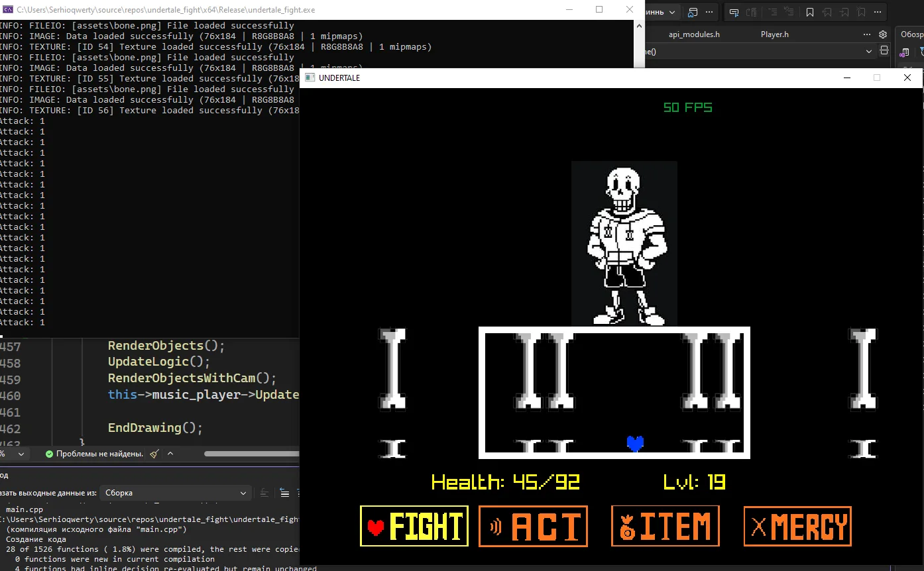Open bookmark toolbar overflow options
This screenshot has width=924, height=571.
[879, 13]
